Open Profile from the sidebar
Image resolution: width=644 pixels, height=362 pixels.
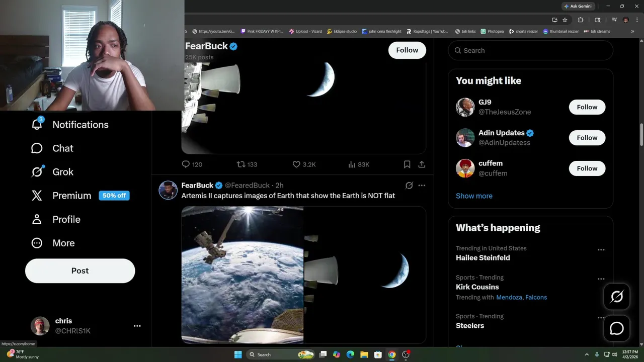pyautogui.click(x=56, y=219)
